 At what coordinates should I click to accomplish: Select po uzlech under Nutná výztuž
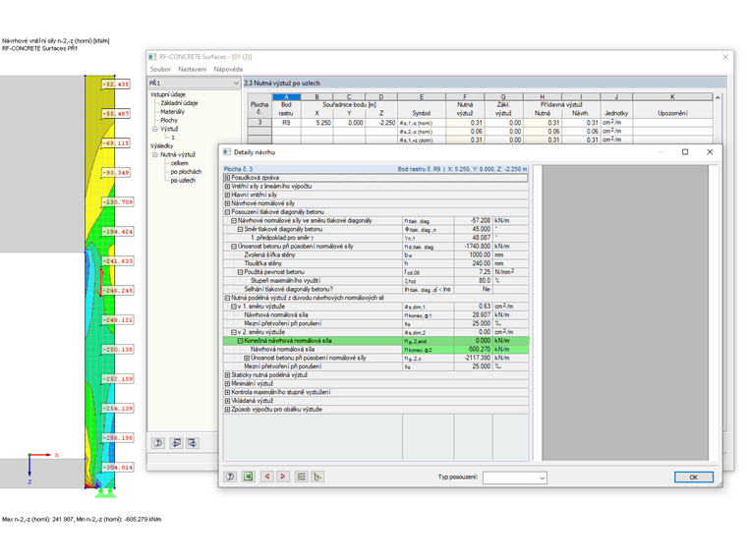click(x=183, y=180)
